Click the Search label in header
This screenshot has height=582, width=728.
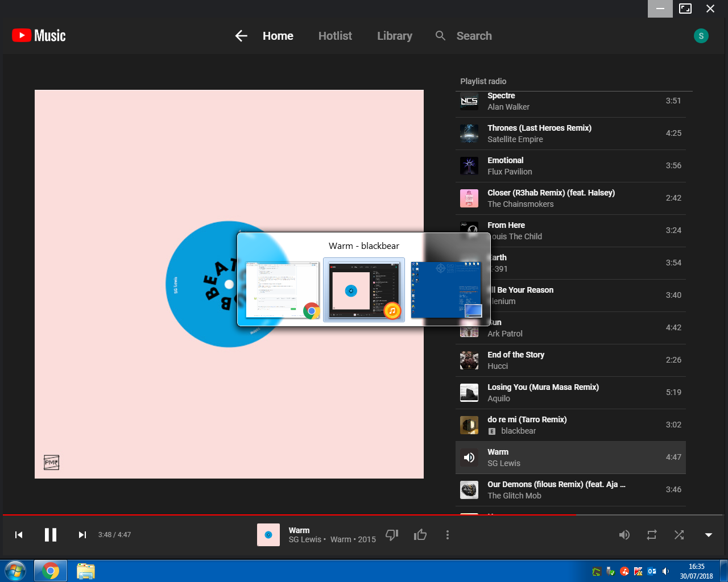(x=474, y=36)
